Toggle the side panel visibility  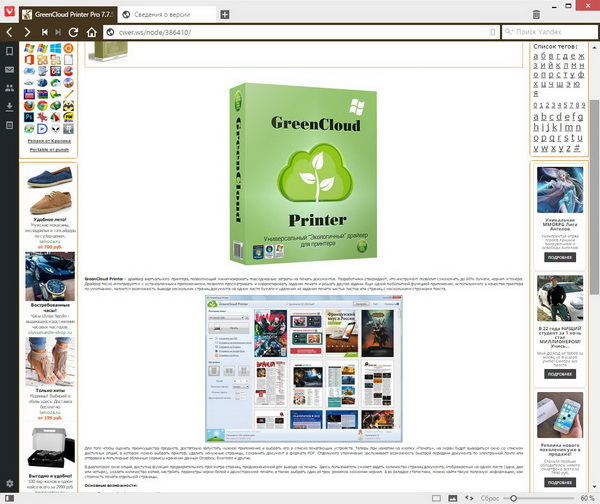[x=9, y=497]
